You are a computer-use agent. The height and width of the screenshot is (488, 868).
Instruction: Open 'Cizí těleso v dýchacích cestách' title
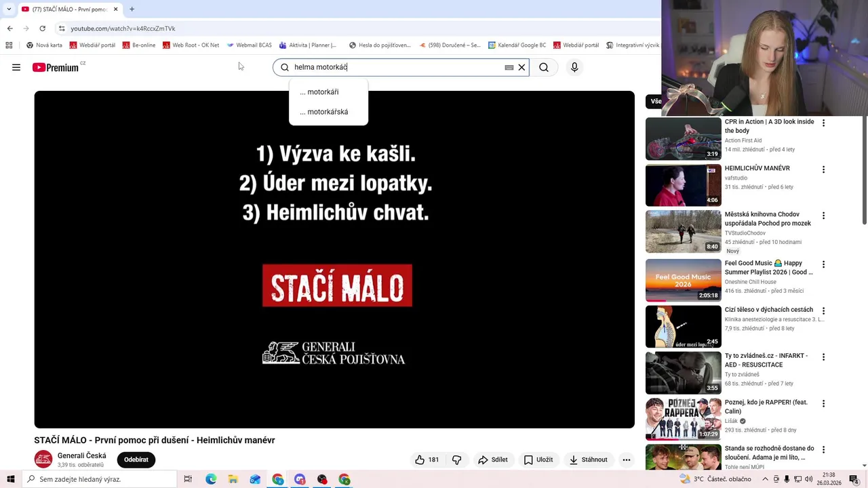click(769, 310)
